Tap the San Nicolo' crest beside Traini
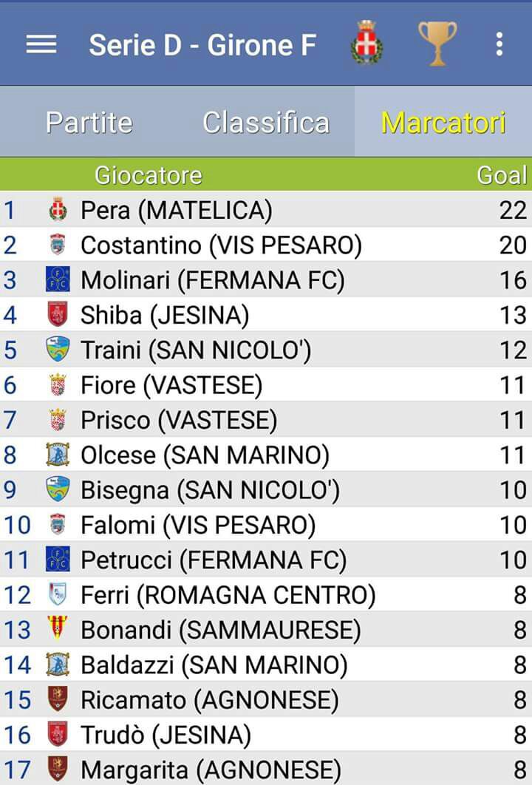 click(58, 350)
